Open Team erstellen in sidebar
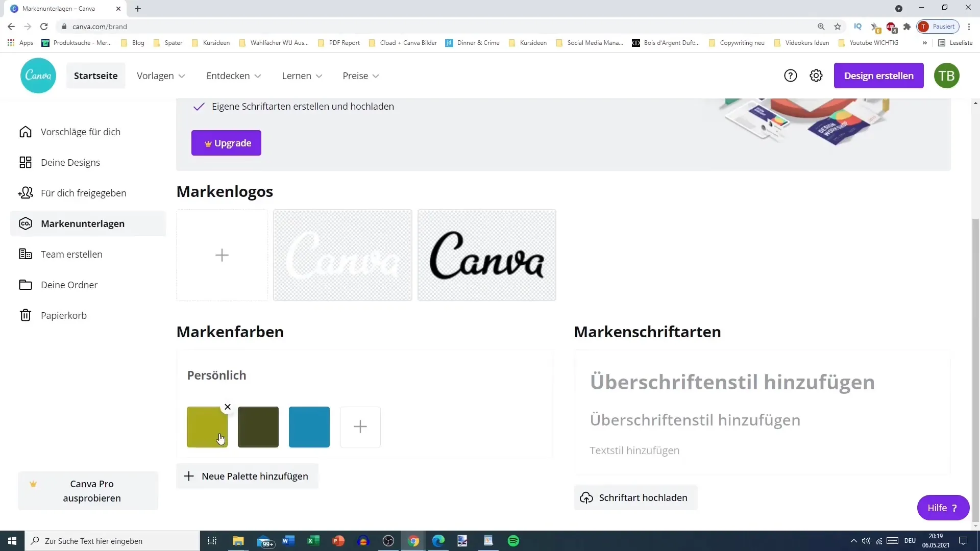The image size is (980, 551). point(88,254)
